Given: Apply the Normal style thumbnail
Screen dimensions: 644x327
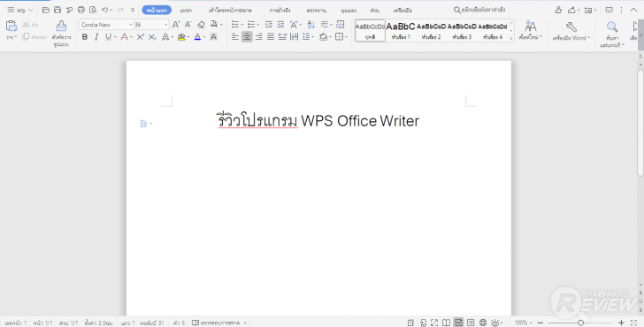Looking at the screenshot, I should tap(370, 30).
